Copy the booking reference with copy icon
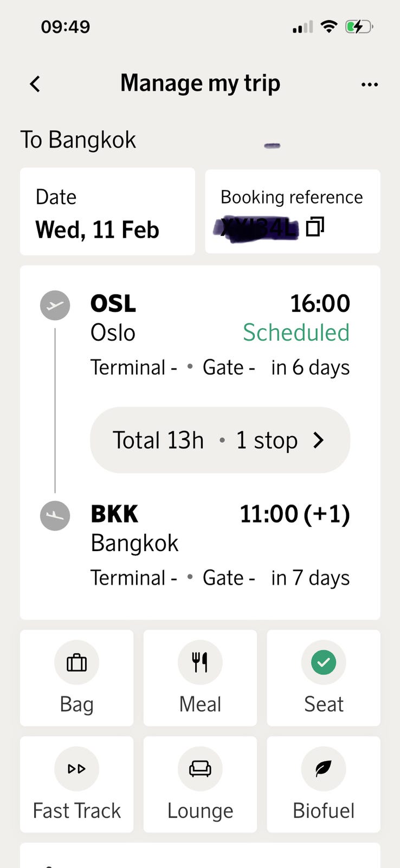400x868 pixels. pyautogui.click(x=315, y=227)
